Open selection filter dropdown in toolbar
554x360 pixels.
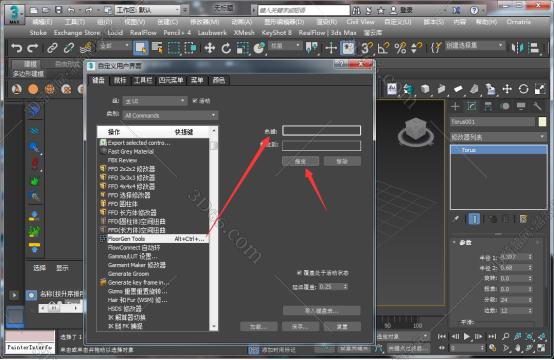[x=114, y=46]
